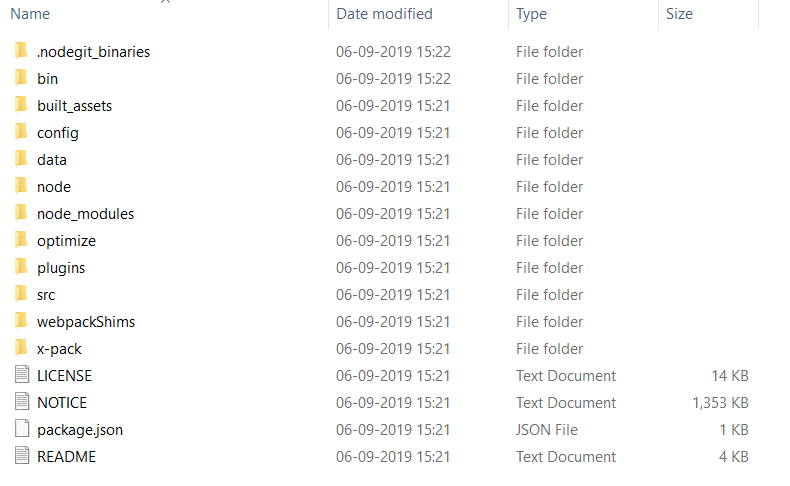Sort by Date modified column header

(x=384, y=14)
